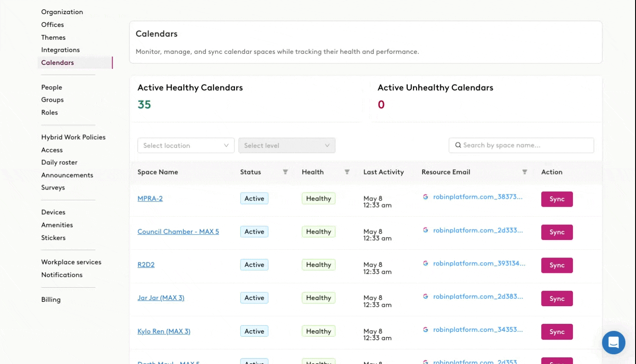The height and width of the screenshot is (364, 636).
Task: Click the Google icon in Jar Jar row
Action: tap(425, 296)
